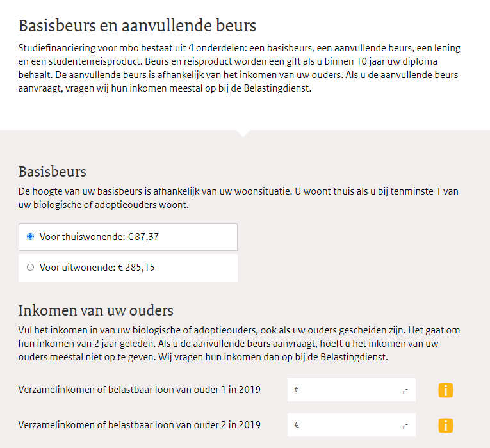
Task: Click the ouder 2 'Verzamelinkomen' label text
Action: [140, 425]
